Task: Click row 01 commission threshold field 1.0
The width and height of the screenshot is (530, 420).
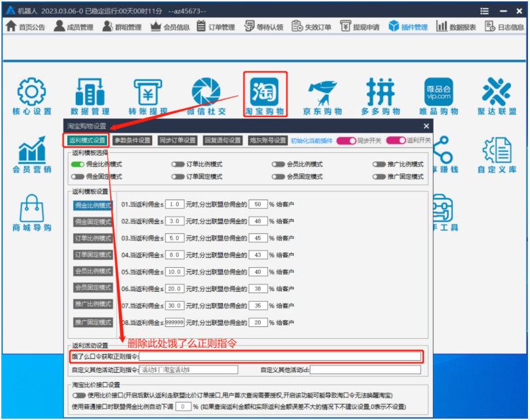Action: tap(174, 204)
